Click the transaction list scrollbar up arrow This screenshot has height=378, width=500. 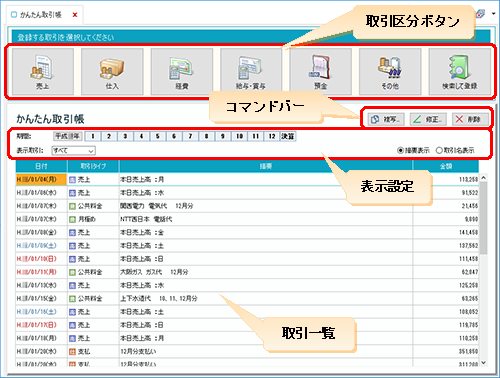[483, 178]
